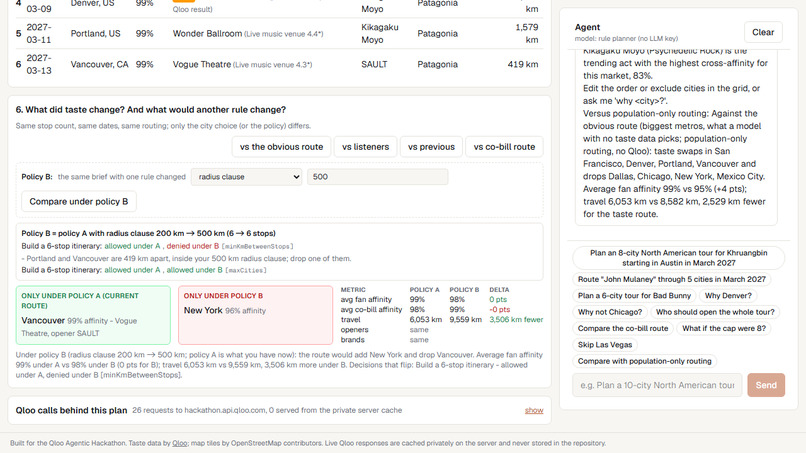Image resolution: width=806 pixels, height=453 pixels.
Task: Select the 'Skip Las Vegas' chip
Action: (604, 345)
